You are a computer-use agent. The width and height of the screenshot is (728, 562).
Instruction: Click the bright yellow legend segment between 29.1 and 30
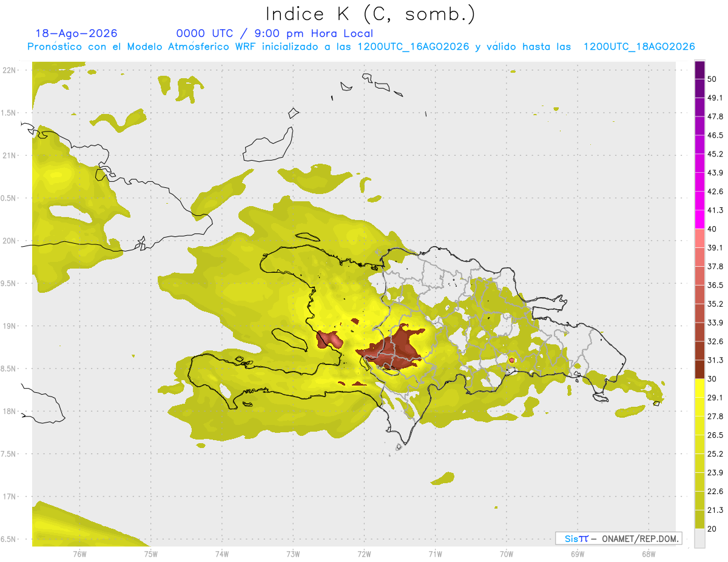coord(700,388)
